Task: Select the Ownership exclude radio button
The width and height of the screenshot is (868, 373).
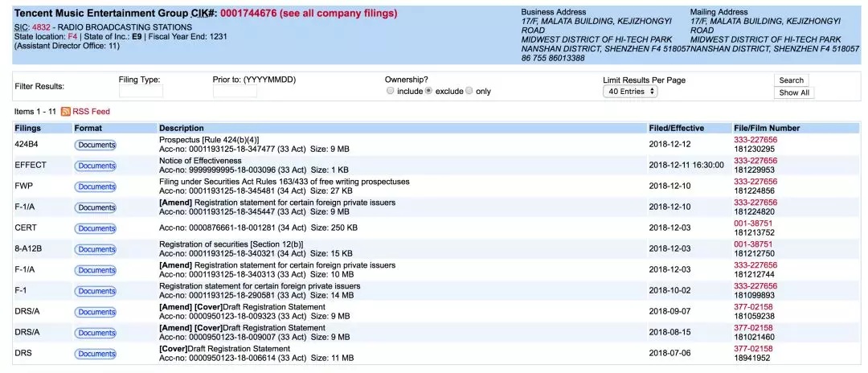Action: 428,91
